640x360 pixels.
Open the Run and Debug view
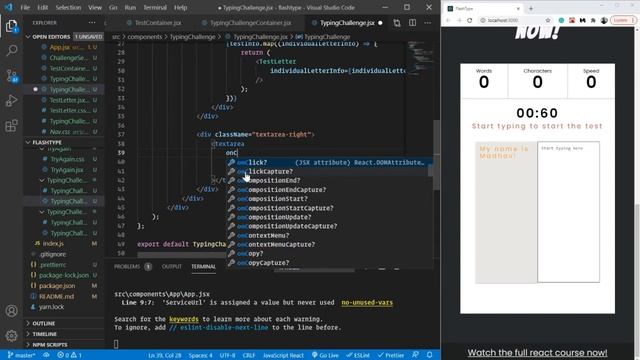pyautogui.click(x=11, y=100)
